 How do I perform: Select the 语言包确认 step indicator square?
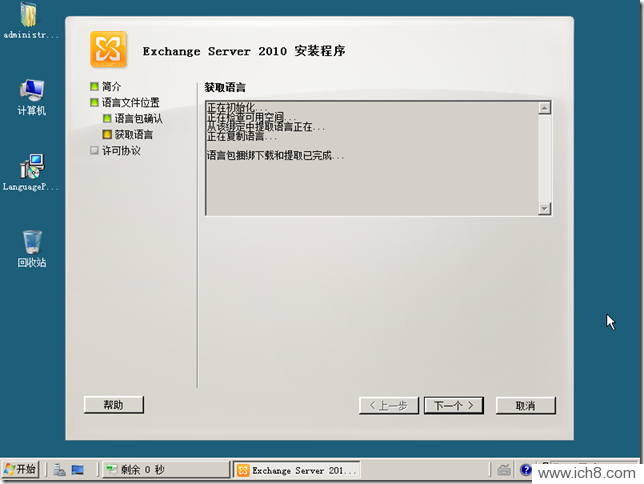(x=107, y=118)
